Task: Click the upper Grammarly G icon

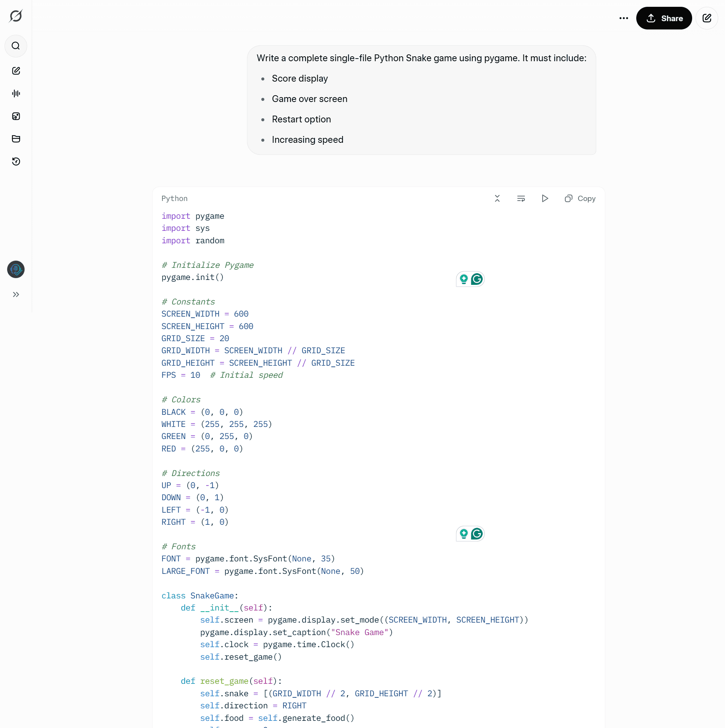Action: pyautogui.click(x=477, y=279)
